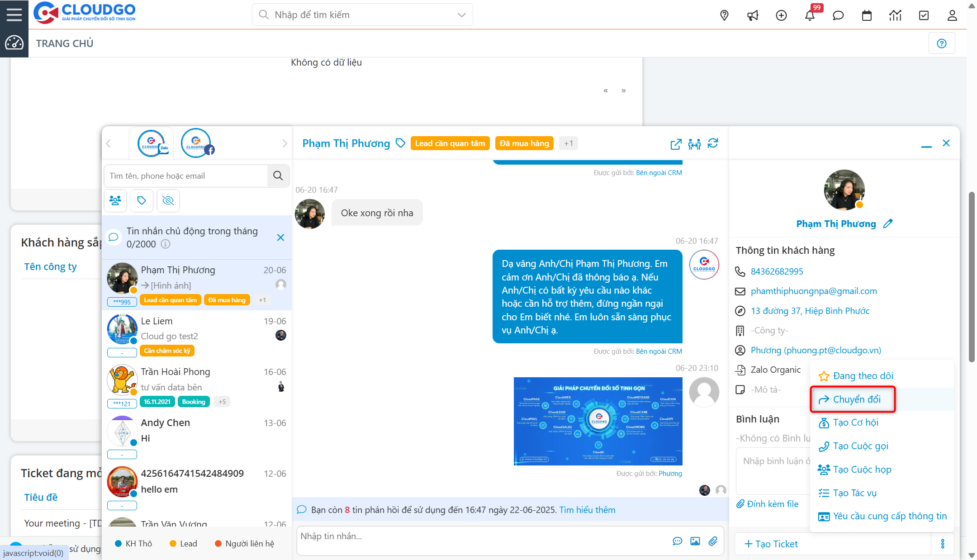
Task: Expand more channels with the right chevron
Action: pos(285,143)
